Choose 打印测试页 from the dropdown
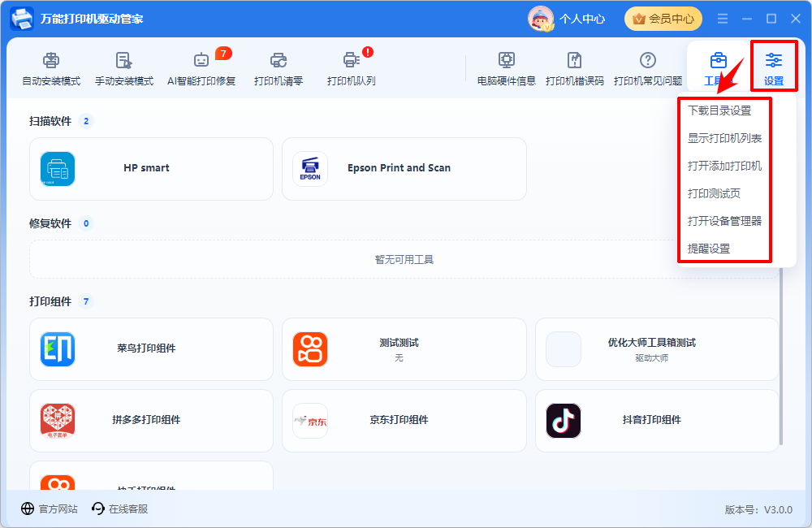This screenshot has height=528, width=812. tap(714, 193)
